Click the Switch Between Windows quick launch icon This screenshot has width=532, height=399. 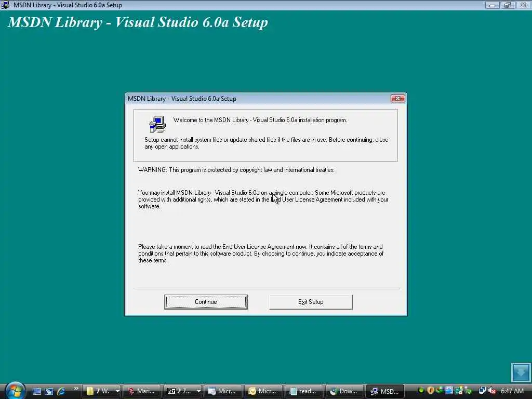(49, 391)
